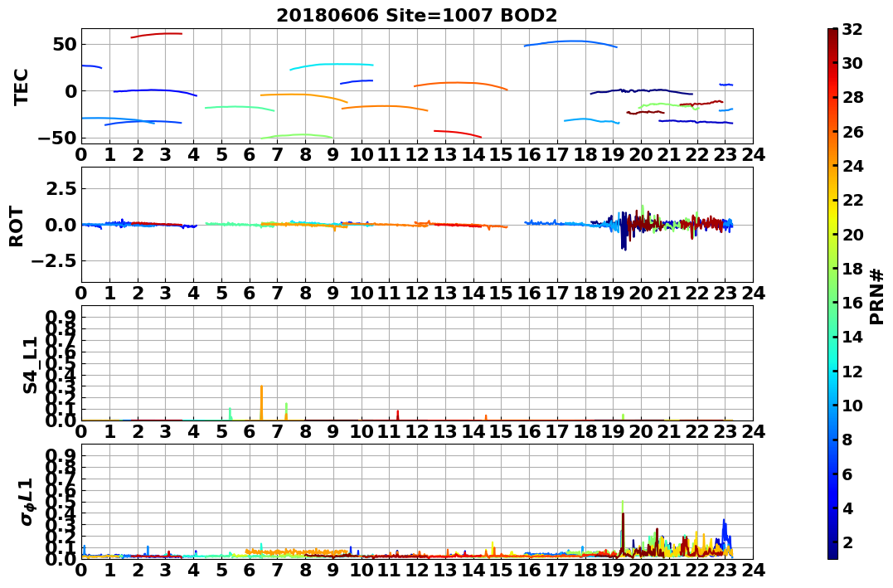Click the red S4_L1 spike near hour 11
This screenshot has height=588, width=893.
[397, 415]
